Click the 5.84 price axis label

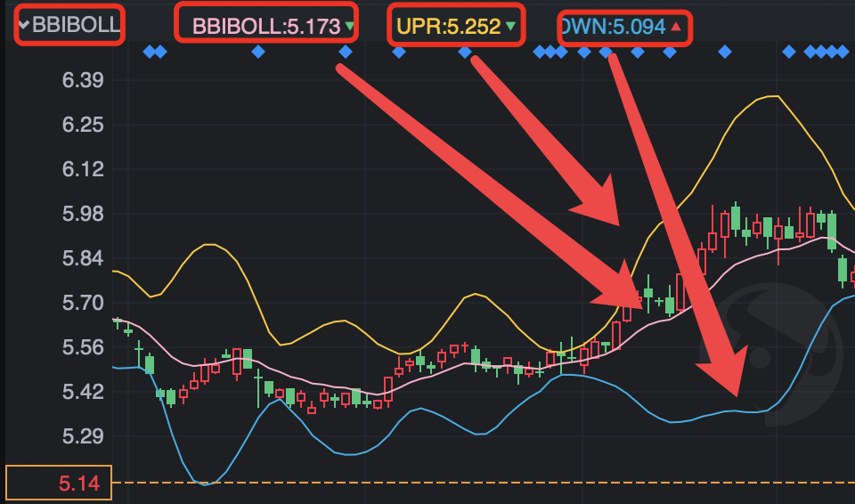point(83,258)
